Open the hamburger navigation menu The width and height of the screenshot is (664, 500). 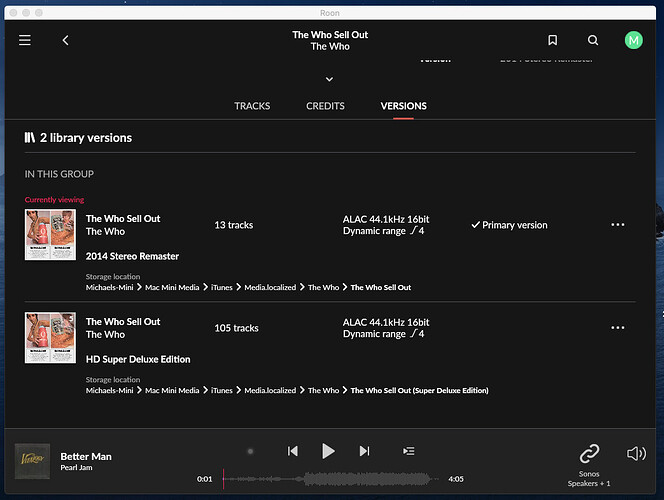(25, 40)
